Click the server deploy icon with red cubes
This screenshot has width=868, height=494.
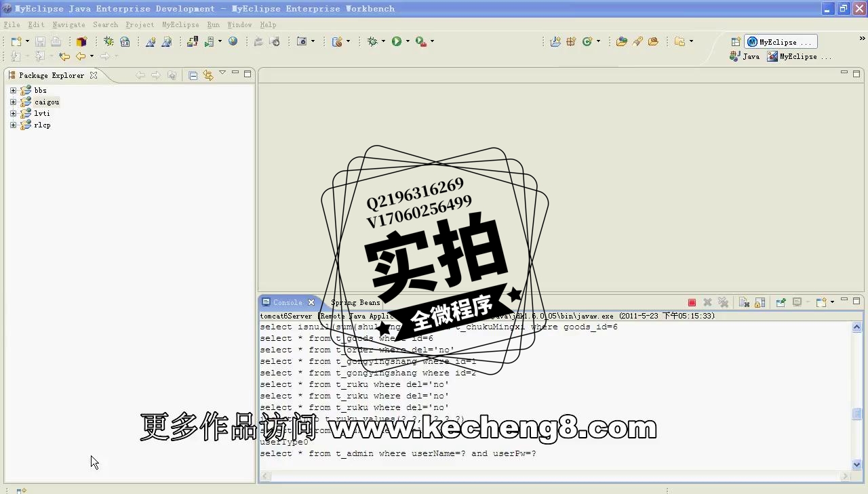(193, 41)
